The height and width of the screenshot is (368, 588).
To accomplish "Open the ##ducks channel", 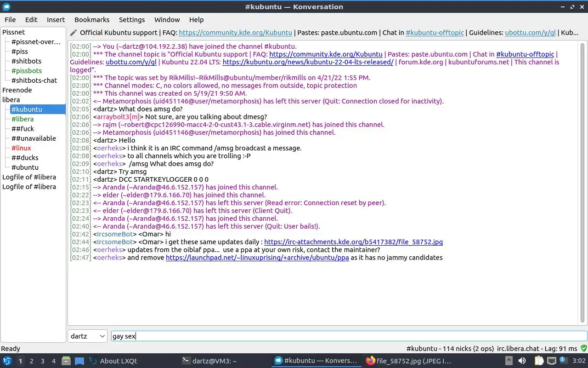I will coord(25,158).
